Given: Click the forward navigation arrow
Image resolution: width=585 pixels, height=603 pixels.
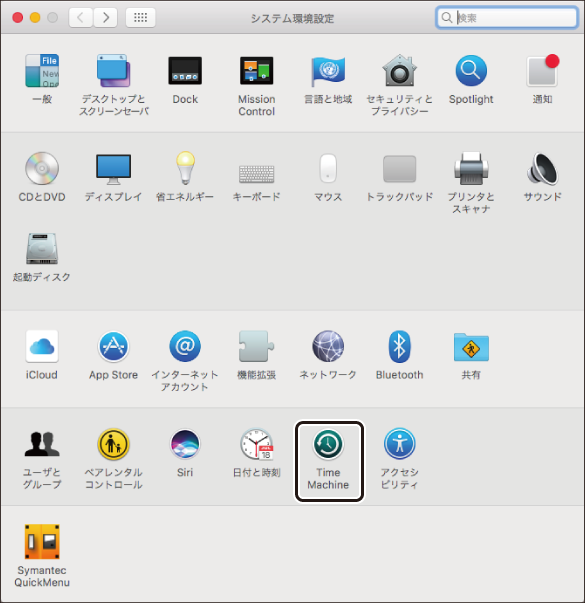Looking at the screenshot, I should point(105,18).
